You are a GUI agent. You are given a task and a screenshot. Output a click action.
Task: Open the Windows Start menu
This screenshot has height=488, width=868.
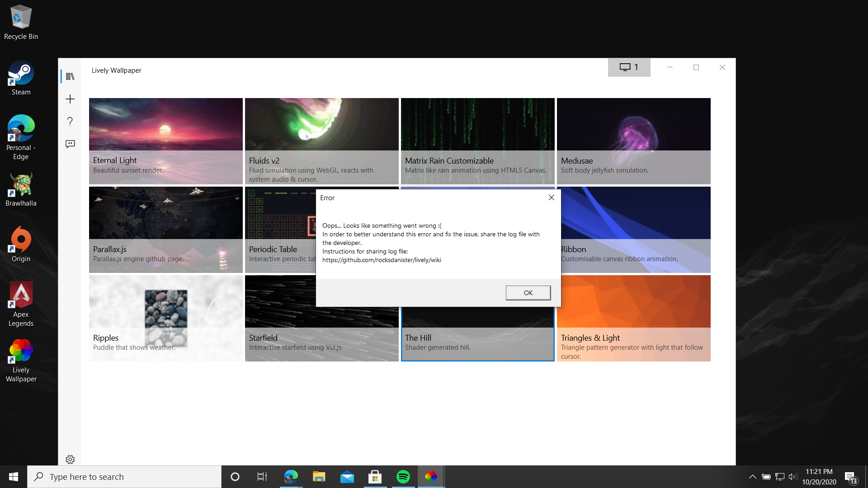14,477
